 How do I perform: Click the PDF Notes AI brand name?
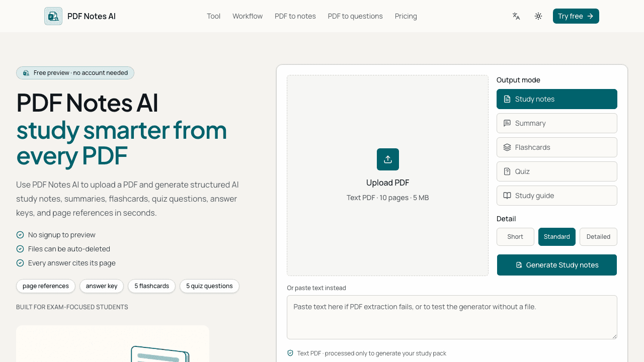point(92,16)
